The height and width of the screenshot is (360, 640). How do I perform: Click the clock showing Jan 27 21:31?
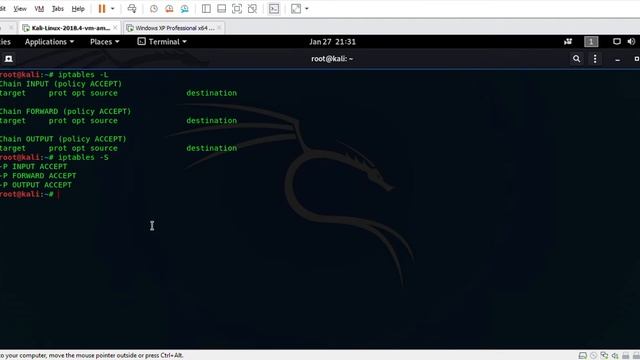(332, 42)
